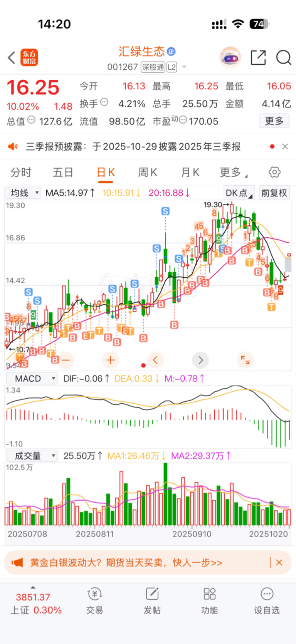This screenshot has height=644, width=296.
Task: Tap the orange T marker at chart bottom right
Action: [272, 307]
